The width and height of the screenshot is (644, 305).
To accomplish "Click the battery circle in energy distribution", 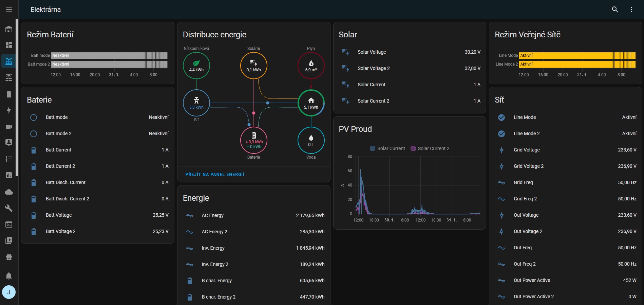I will (254, 140).
